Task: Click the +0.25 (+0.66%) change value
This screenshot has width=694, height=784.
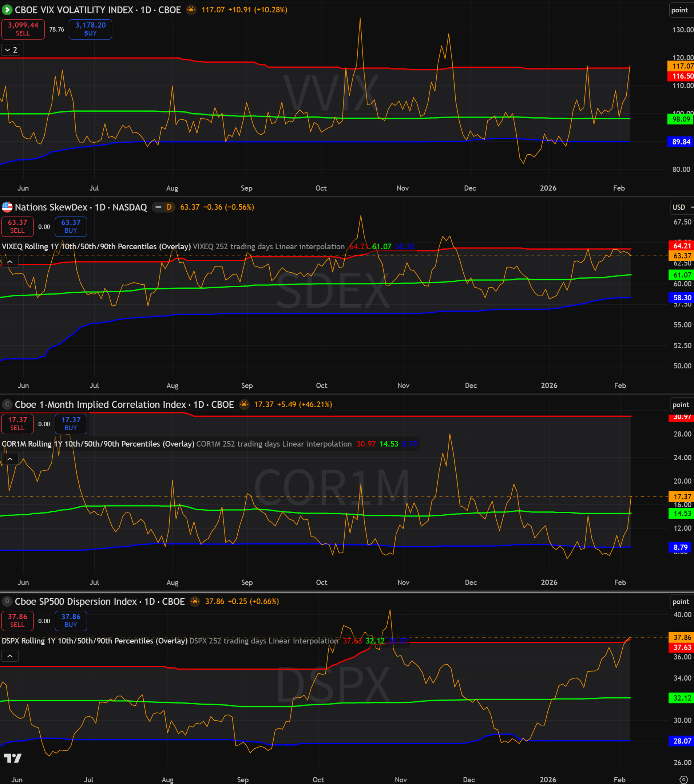Action: click(253, 601)
